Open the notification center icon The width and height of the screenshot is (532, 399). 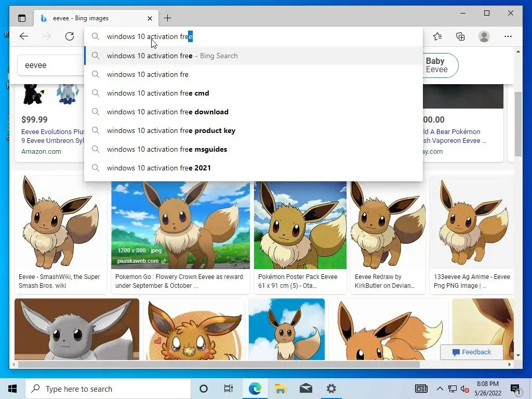tap(515, 390)
